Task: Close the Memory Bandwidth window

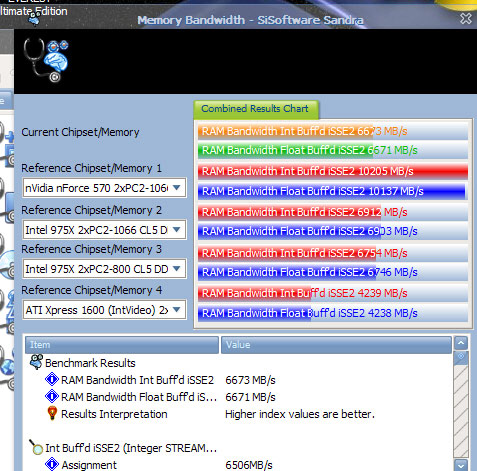Action: coord(466,18)
